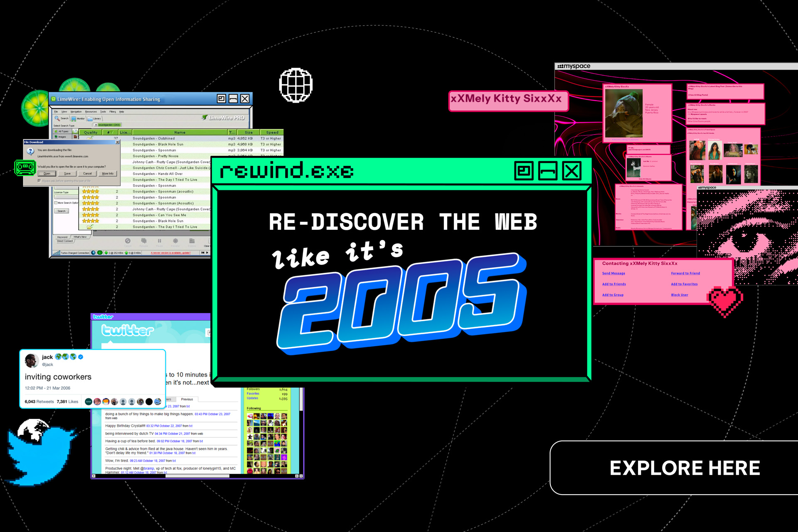Viewport: 798px width, 532px height.
Task: Open LimeWire Monitor toolbar icon
Action: pos(74,118)
